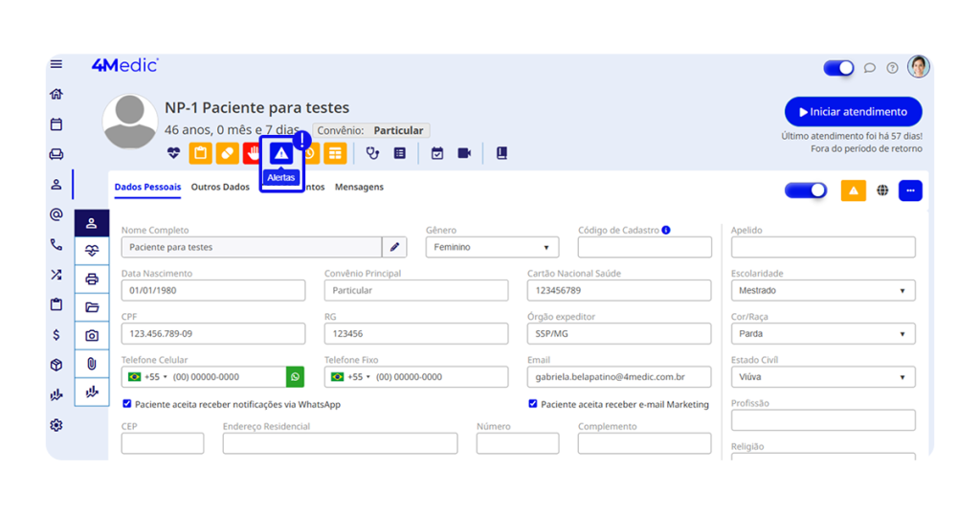Open the dollar sign financial menu
The height and width of the screenshot is (515, 980).
pyautogui.click(x=56, y=335)
